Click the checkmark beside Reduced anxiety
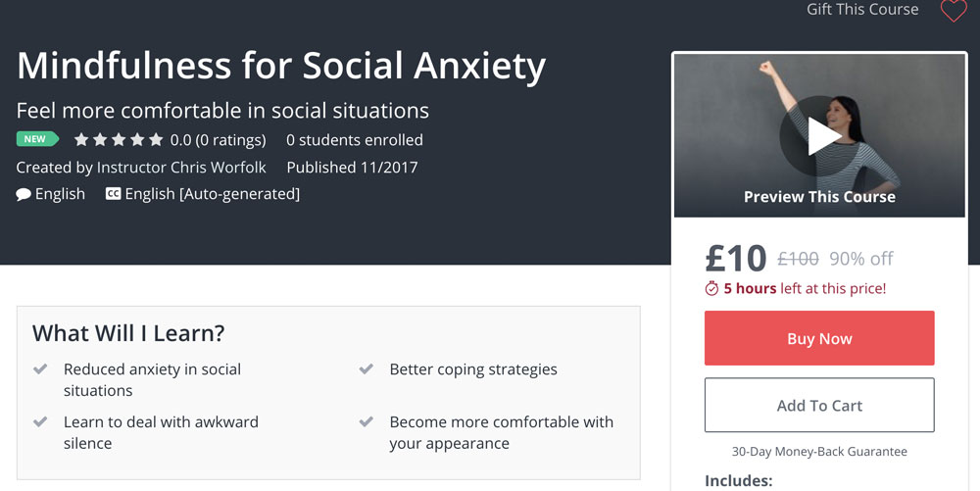Viewport: 980px width, 491px height. pos(41,369)
